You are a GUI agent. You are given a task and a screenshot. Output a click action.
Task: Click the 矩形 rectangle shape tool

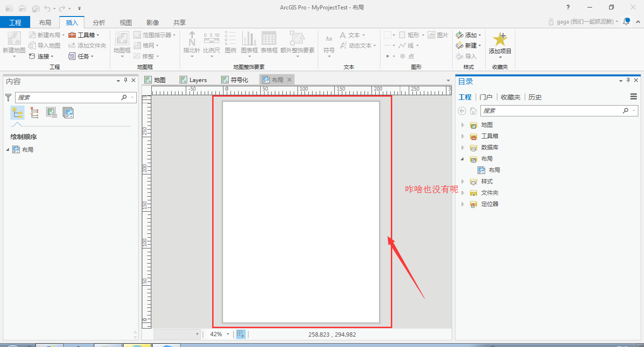412,35
